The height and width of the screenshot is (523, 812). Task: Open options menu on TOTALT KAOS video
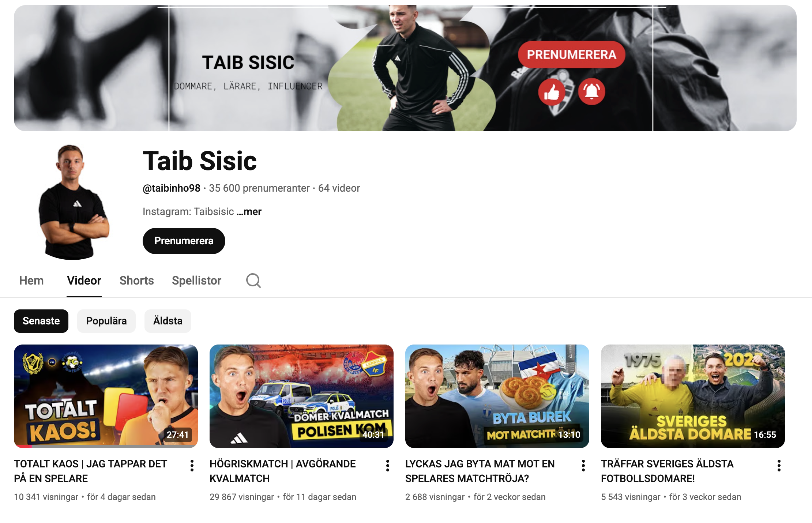pyautogui.click(x=193, y=466)
